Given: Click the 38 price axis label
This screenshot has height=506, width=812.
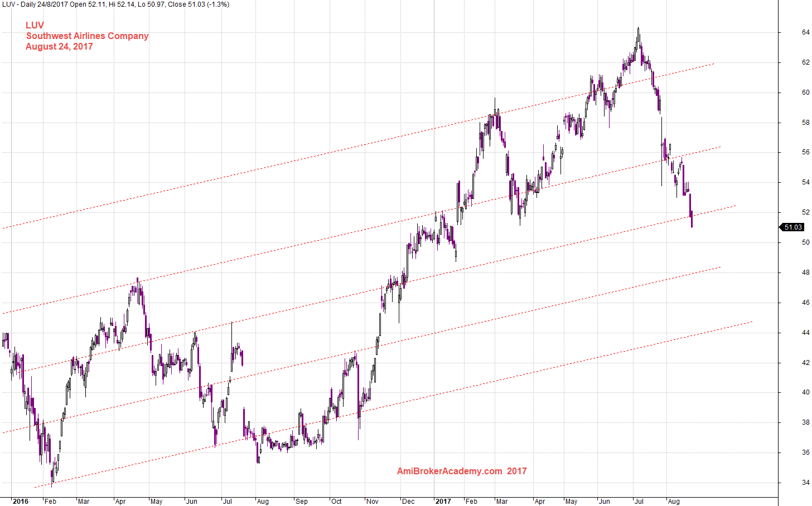Looking at the screenshot, I should pyautogui.click(x=805, y=422).
